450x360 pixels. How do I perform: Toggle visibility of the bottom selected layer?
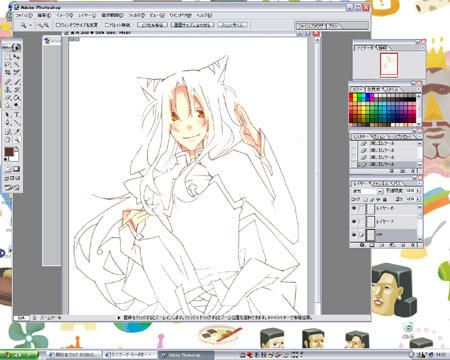pos(354,235)
